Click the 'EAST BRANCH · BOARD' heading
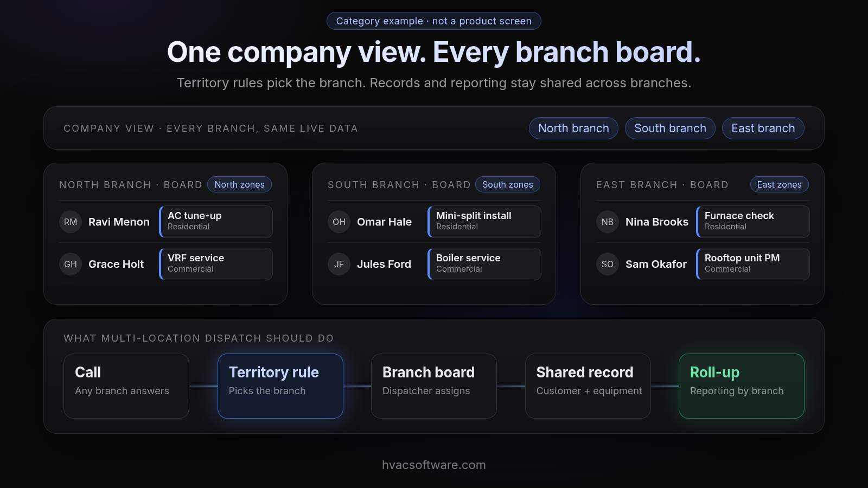868x488 pixels. [662, 185]
